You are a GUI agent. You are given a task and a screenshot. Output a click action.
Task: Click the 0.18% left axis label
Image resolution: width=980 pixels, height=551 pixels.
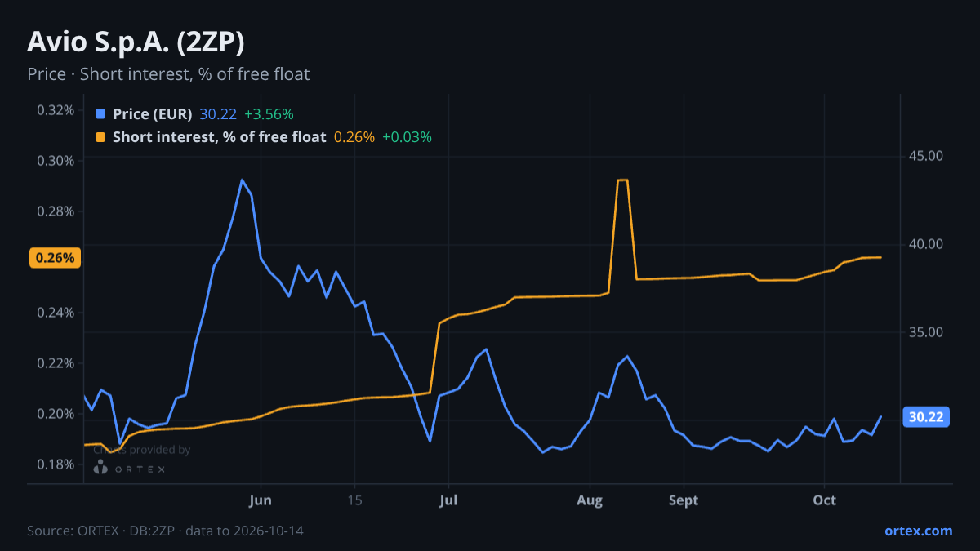[56, 464]
